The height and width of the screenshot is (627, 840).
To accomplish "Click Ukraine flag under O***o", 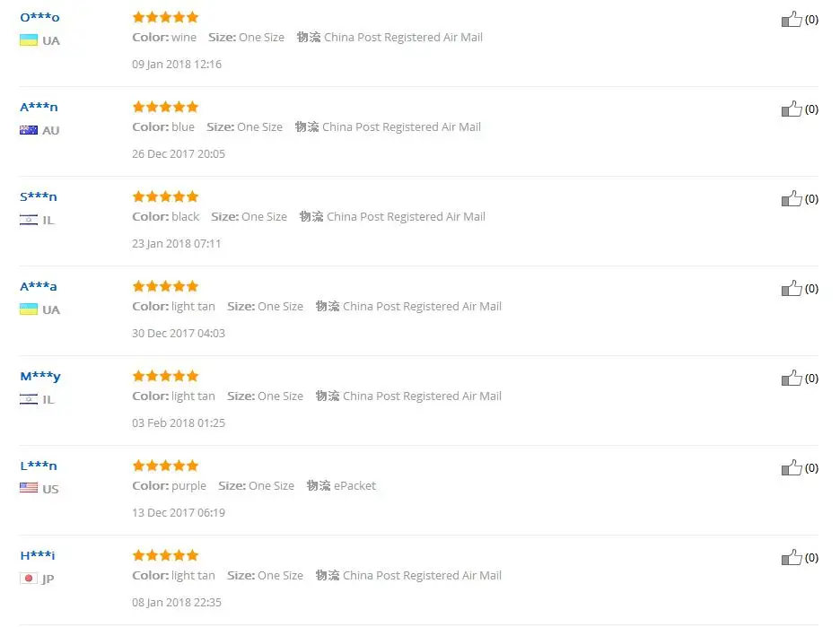I will (x=29, y=40).
